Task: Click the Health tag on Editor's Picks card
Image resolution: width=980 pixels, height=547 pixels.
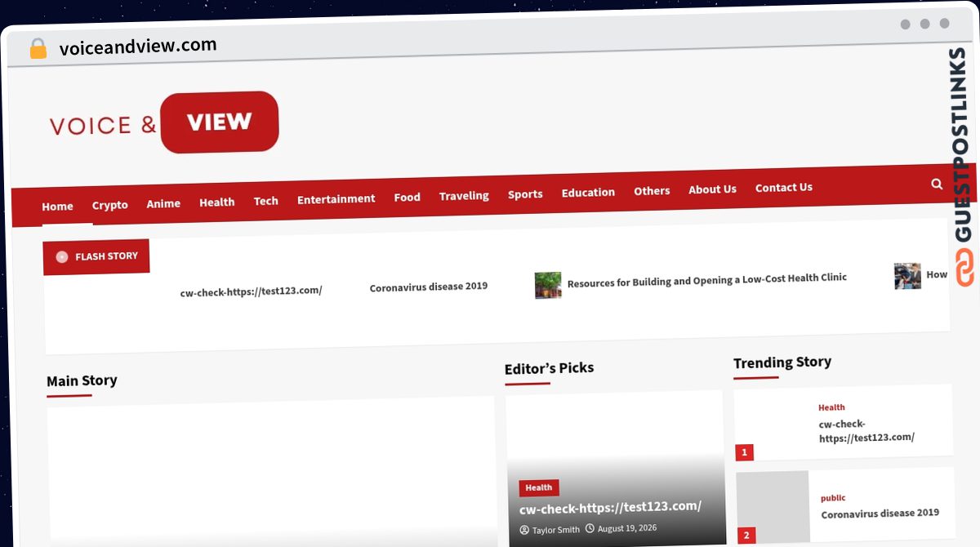Action: (538, 487)
